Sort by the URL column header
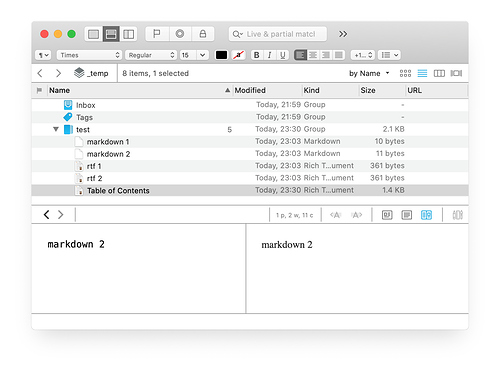 coord(437,90)
